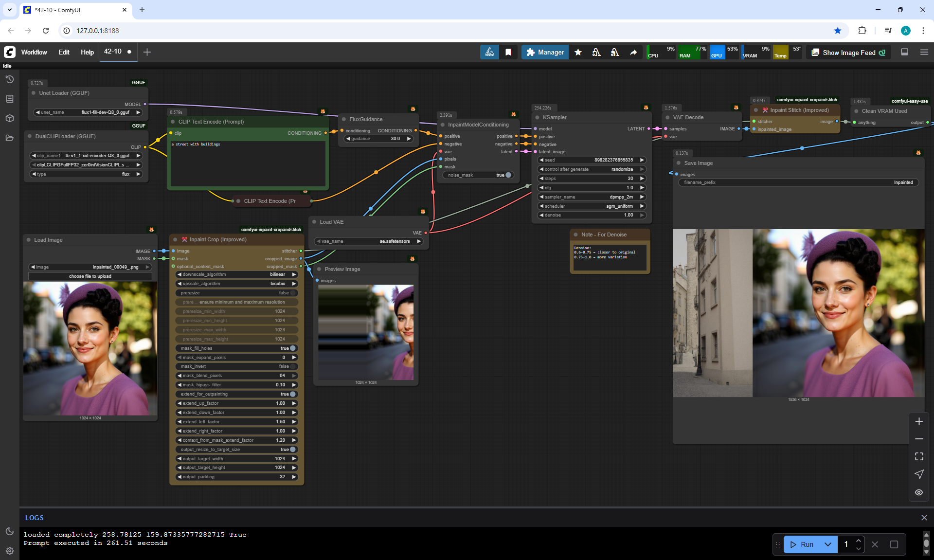Open the queue history sidebar icon
The width and height of the screenshot is (934, 560).
[9, 79]
